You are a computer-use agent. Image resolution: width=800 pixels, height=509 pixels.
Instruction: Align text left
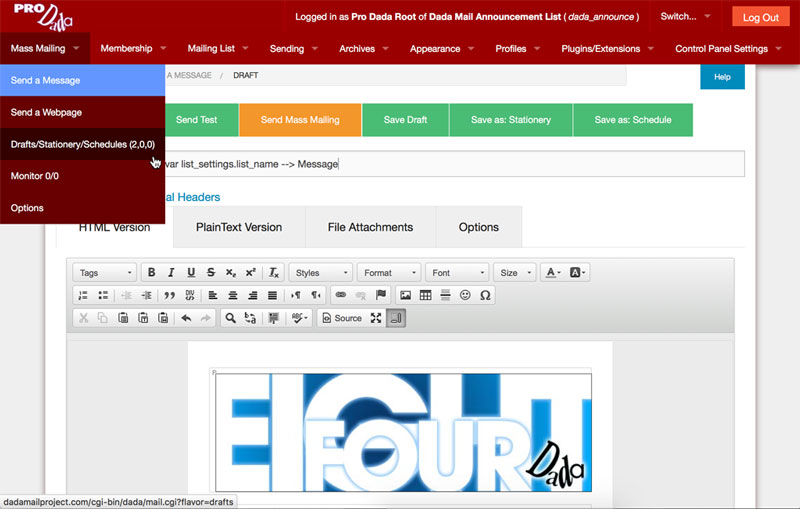213,295
